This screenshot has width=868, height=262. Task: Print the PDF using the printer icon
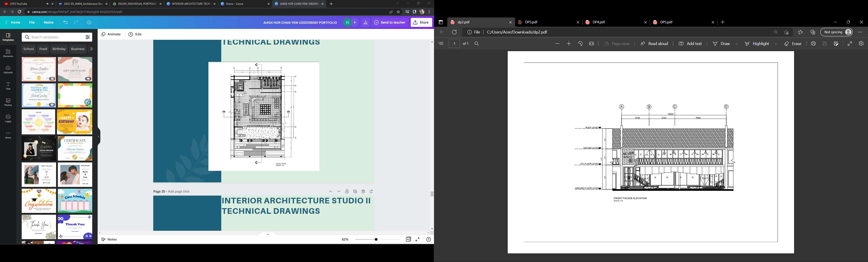[813, 44]
